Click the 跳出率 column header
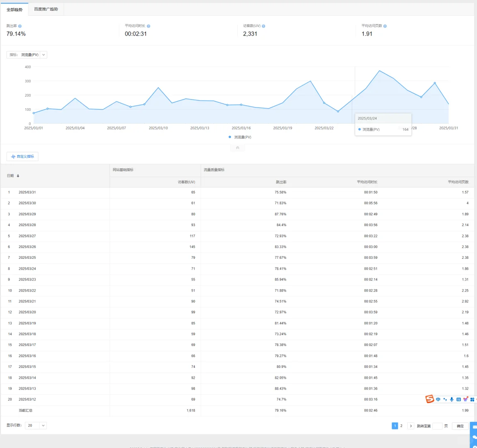477x448 pixels. pos(281,182)
